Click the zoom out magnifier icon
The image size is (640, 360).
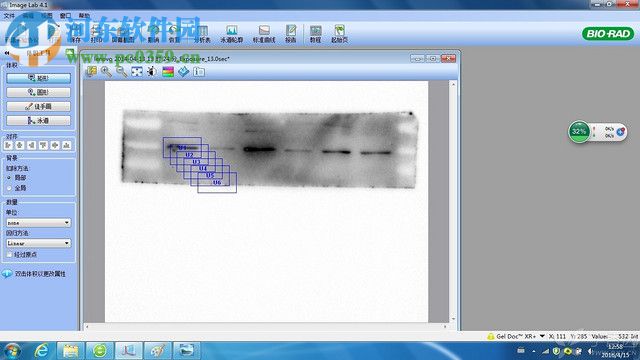click(122, 72)
